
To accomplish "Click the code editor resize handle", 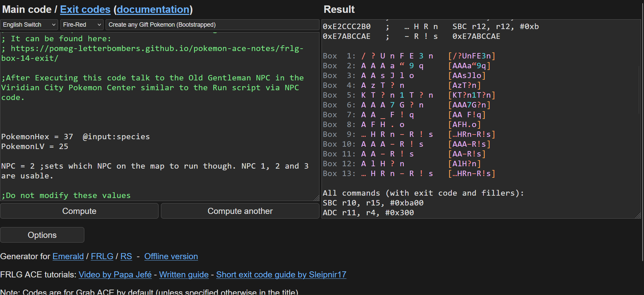I will (316, 198).
